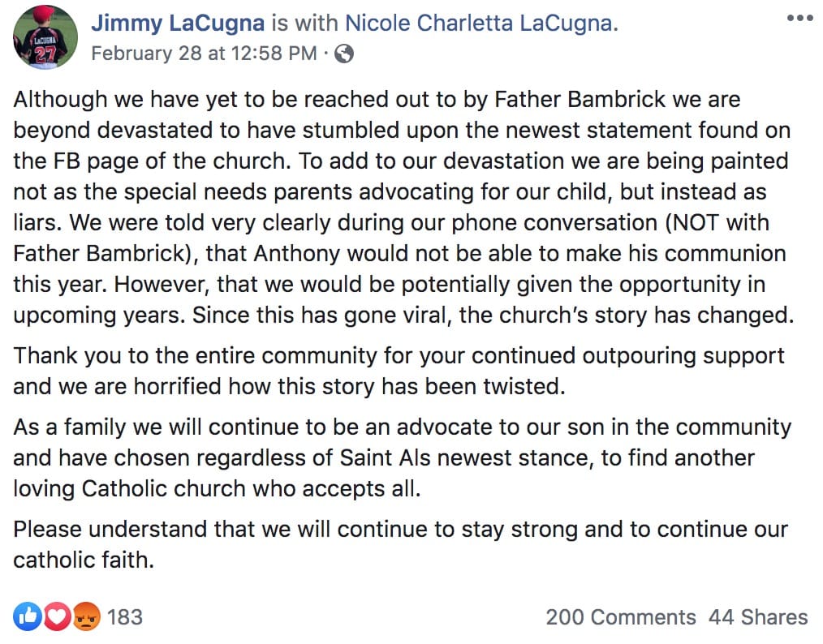The height and width of the screenshot is (644, 823).
Task: View the 44 Shares list
Action: (758, 617)
